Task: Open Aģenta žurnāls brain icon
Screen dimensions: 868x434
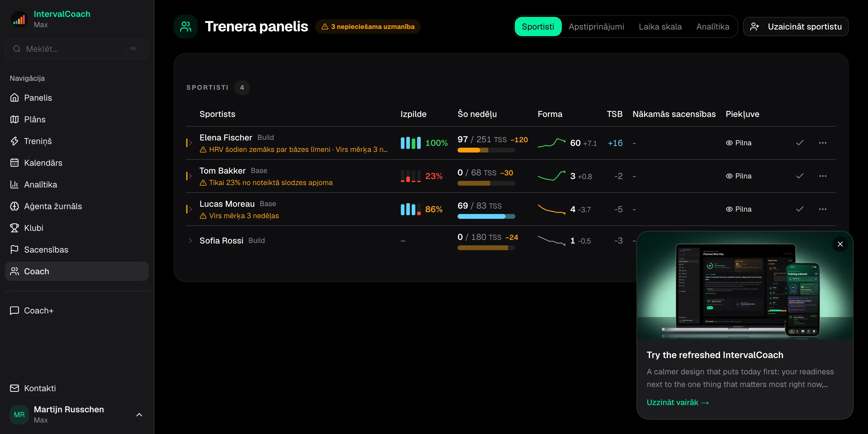Action: [14, 206]
